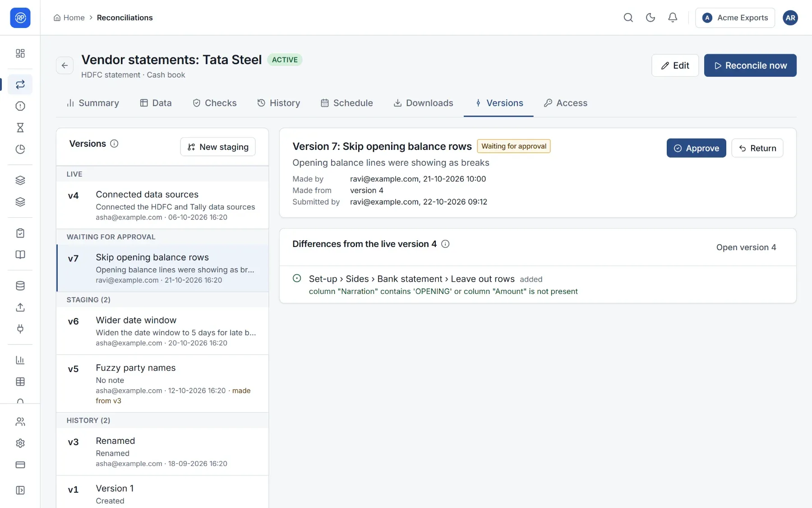This screenshot has height=508, width=812.
Task: Open Acme Exports organization switcher
Action: (x=735, y=18)
